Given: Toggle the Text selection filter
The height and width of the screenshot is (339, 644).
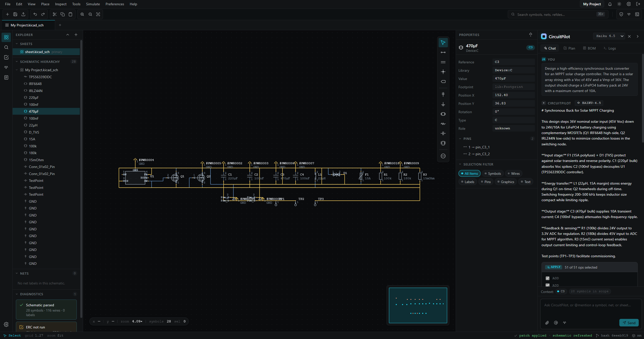Looking at the screenshot, I should pos(525,182).
